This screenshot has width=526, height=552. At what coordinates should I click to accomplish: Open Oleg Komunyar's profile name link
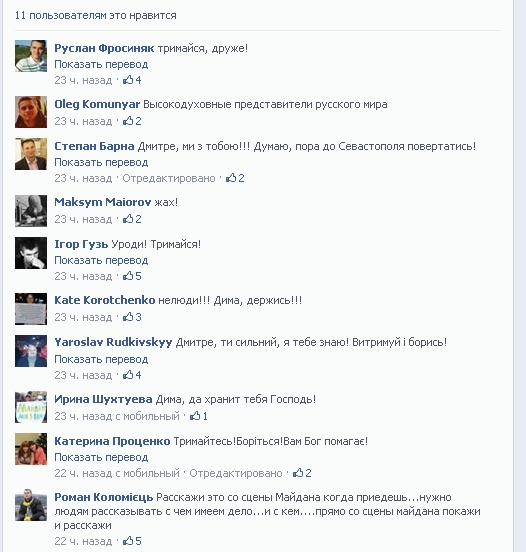tap(97, 104)
